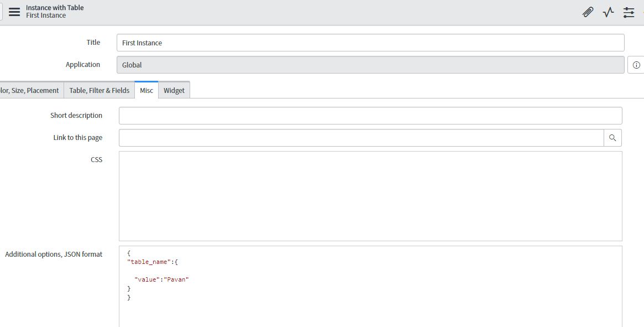The image size is (644, 327).
Task: Open the activity stream icon
Action: click(x=608, y=12)
